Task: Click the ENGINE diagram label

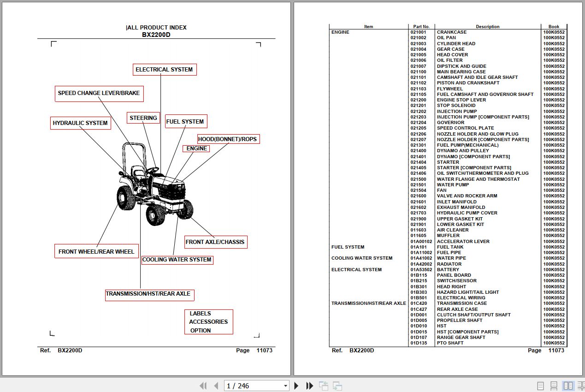Action: 197,148
